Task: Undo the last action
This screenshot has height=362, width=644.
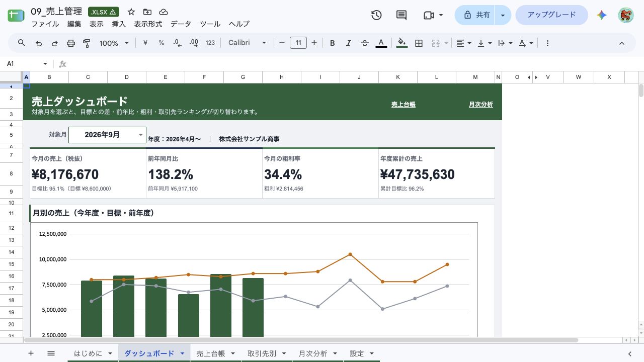Action: pyautogui.click(x=39, y=43)
